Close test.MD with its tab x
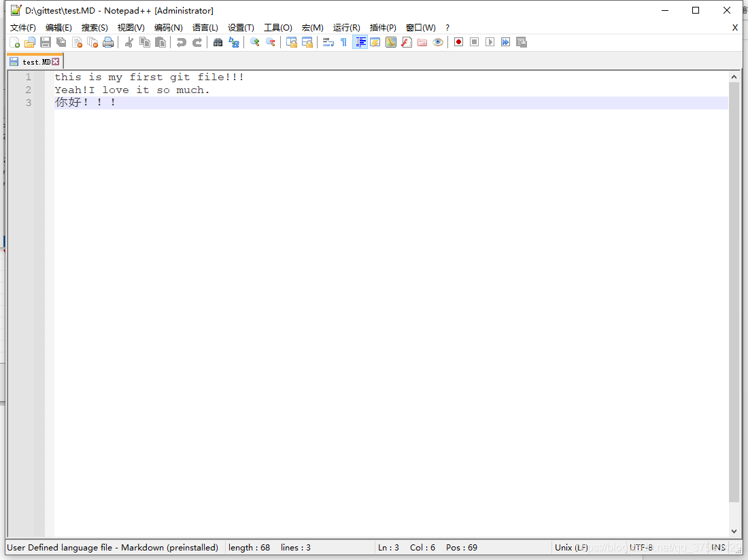 pyautogui.click(x=56, y=61)
